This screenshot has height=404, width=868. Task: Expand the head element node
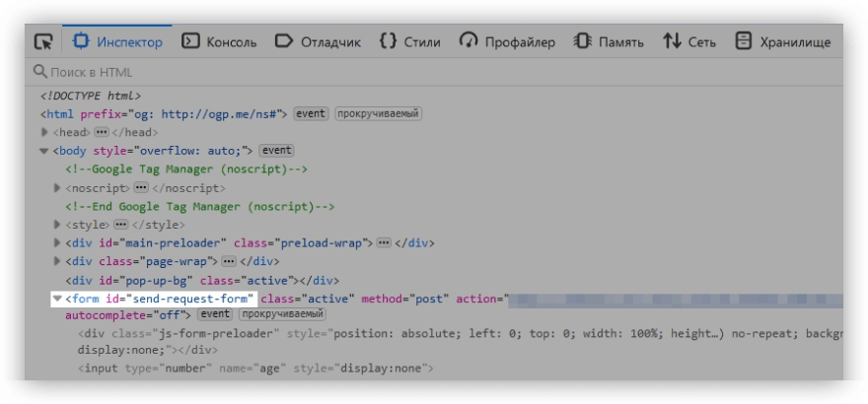coord(44,132)
